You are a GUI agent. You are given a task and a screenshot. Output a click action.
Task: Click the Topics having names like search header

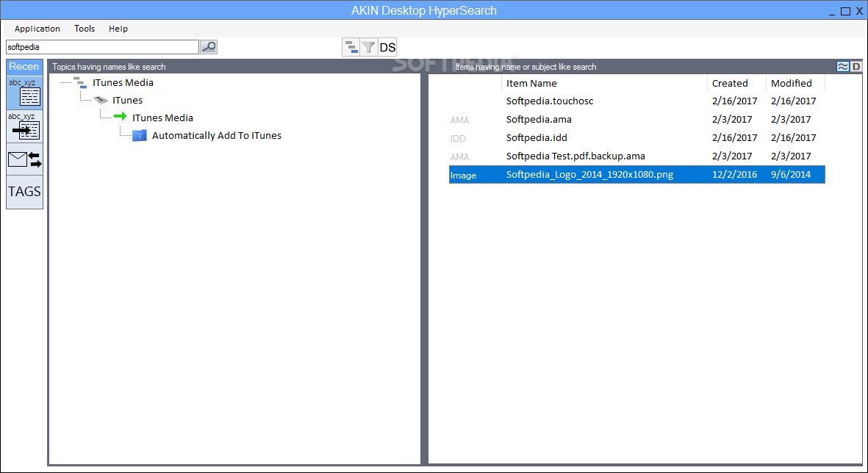click(109, 67)
